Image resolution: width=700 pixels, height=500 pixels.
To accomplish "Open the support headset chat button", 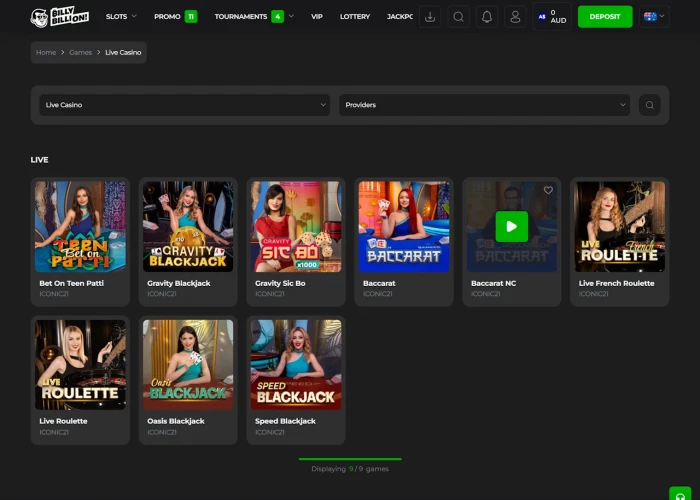I will coord(680,494).
